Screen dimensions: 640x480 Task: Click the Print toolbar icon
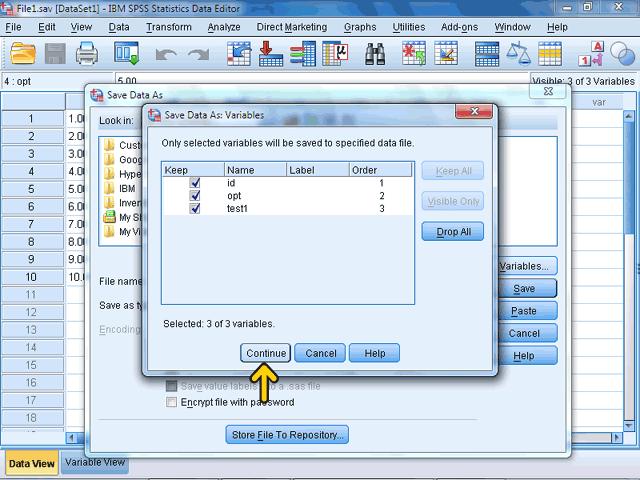(x=87, y=53)
